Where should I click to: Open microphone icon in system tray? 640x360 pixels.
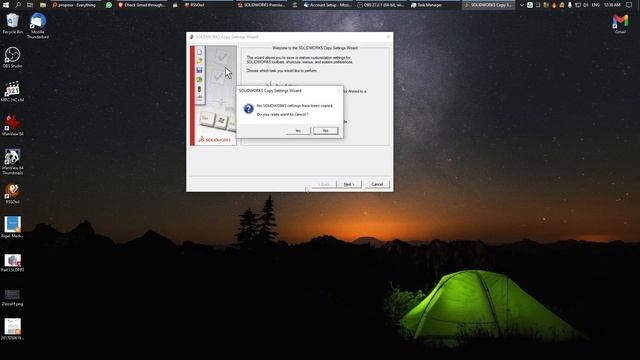click(x=570, y=5)
